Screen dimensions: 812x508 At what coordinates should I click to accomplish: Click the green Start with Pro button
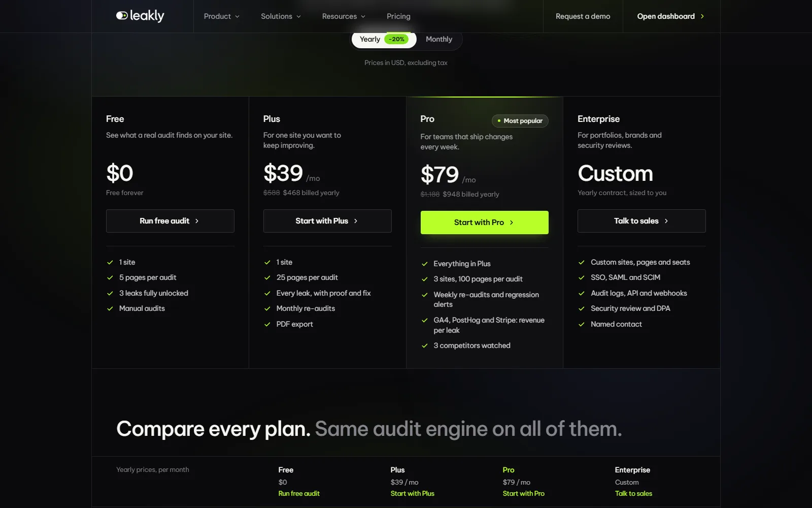[485, 223]
